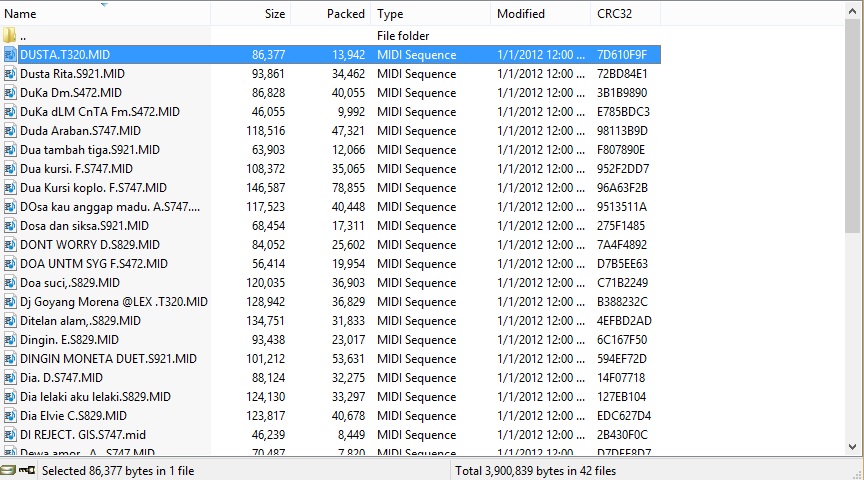The image size is (864, 480).
Task: Select file name Duda Araban.S747.MID
Action: pos(80,131)
